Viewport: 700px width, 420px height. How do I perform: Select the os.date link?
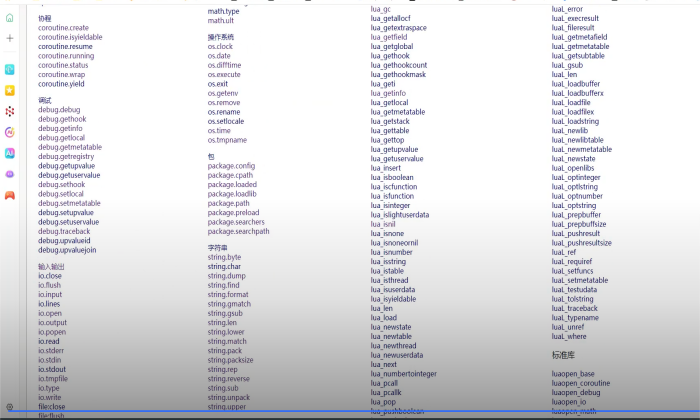point(219,56)
